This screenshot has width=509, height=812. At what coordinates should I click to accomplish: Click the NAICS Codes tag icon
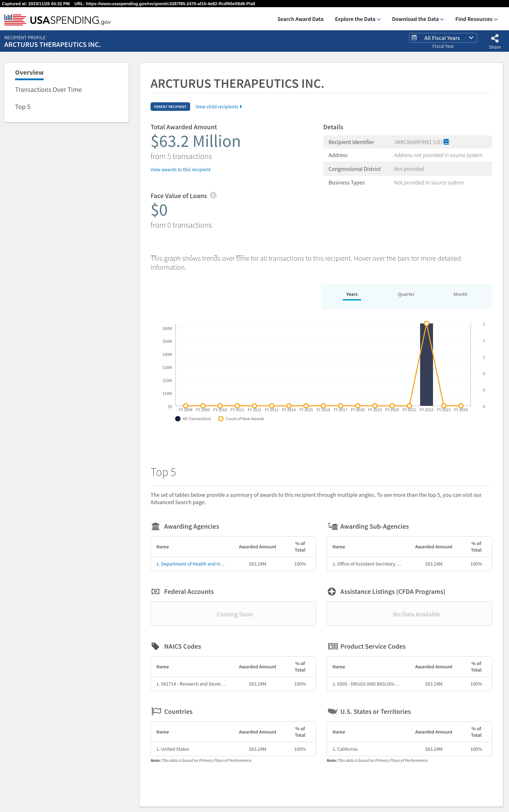[x=155, y=646]
